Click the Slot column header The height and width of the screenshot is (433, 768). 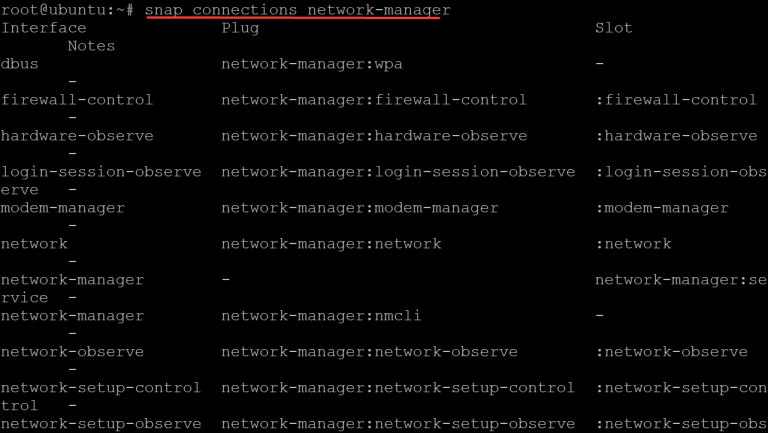click(x=614, y=28)
